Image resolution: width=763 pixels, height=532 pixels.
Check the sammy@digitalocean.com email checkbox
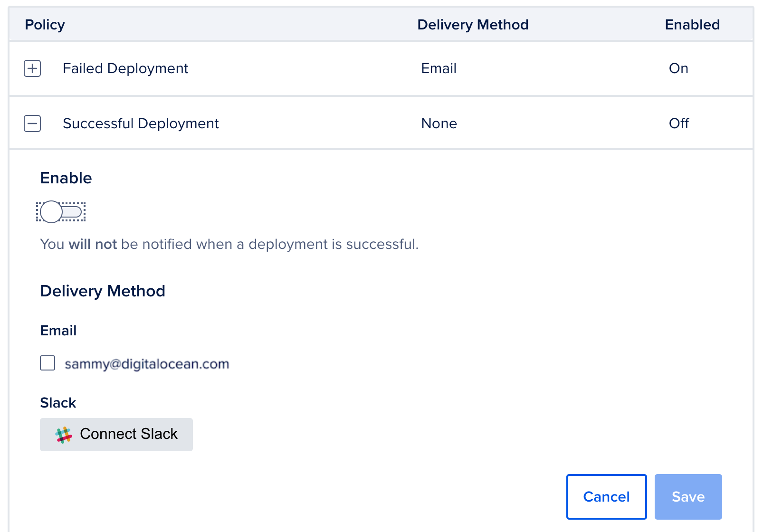48,363
